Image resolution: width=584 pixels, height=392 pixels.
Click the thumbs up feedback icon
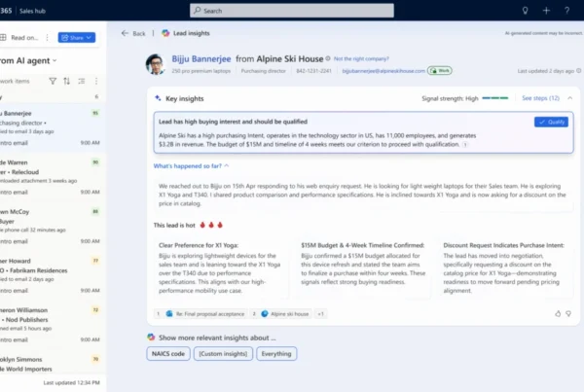558,313
